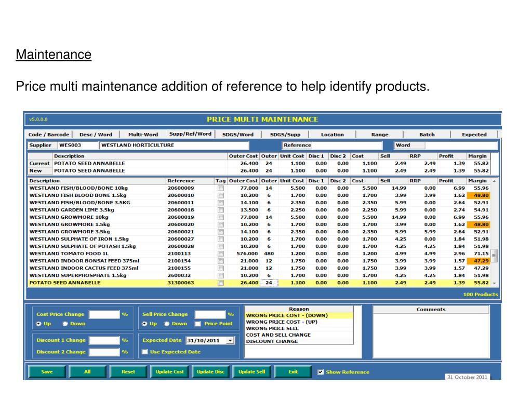Switch to the Code / Barcode tab
The height and width of the screenshot is (399, 532).
(x=48, y=135)
